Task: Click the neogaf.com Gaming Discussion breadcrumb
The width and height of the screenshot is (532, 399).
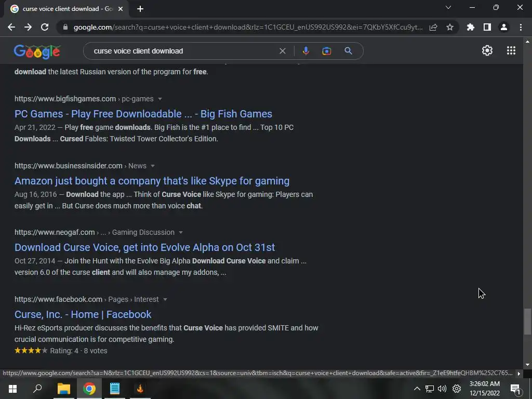Action: point(95,232)
